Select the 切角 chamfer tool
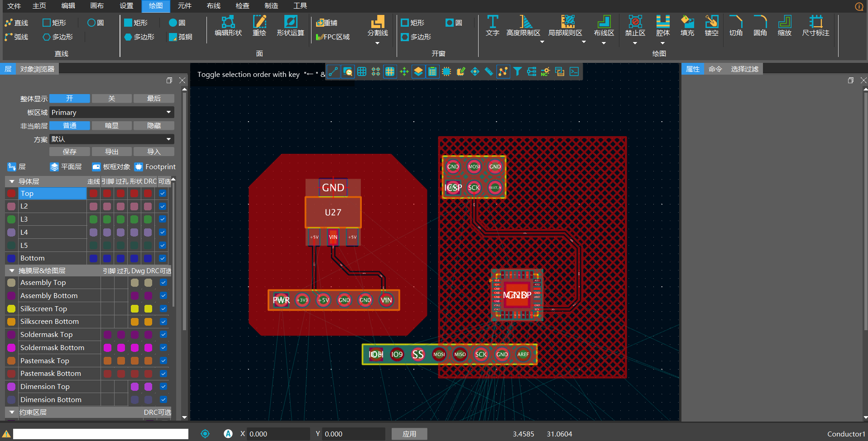 tap(736, 25)
